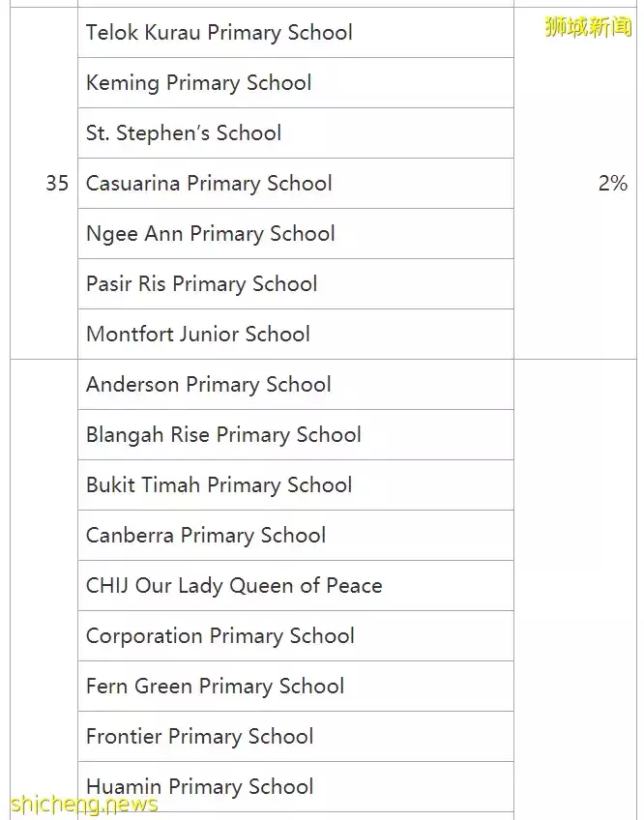644x820 pixels.
Task: Click Frontier Primary School text
Action: (199, 737)
